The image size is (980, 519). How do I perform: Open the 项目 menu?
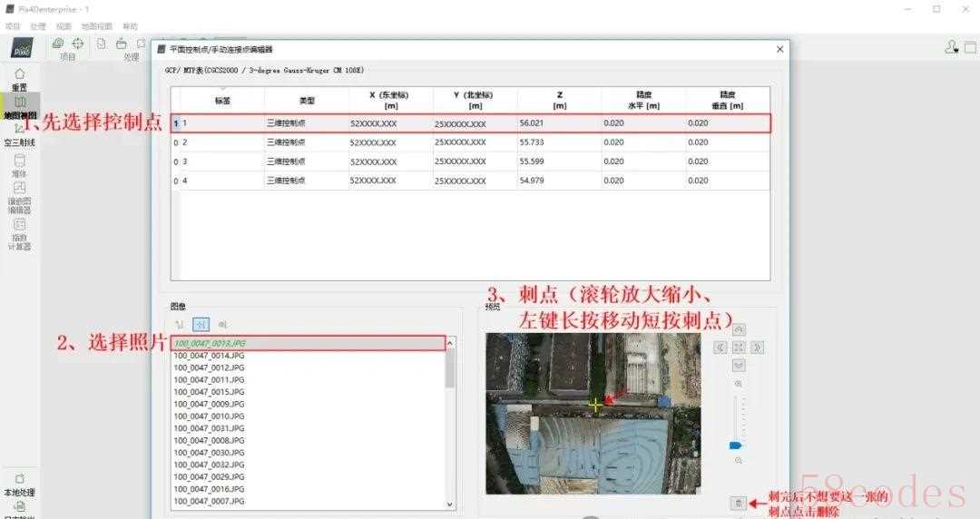coord(13,26)
